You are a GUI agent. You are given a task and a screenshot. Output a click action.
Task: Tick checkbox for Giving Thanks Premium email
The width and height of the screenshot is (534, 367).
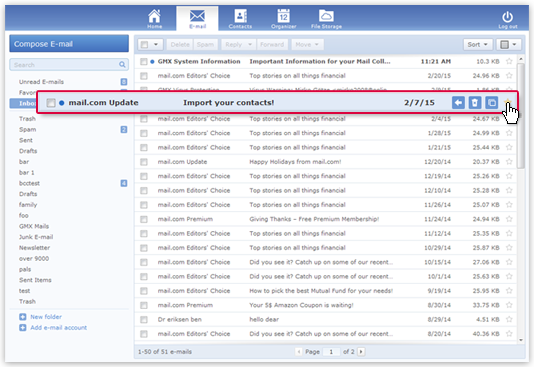coord(144,219)
